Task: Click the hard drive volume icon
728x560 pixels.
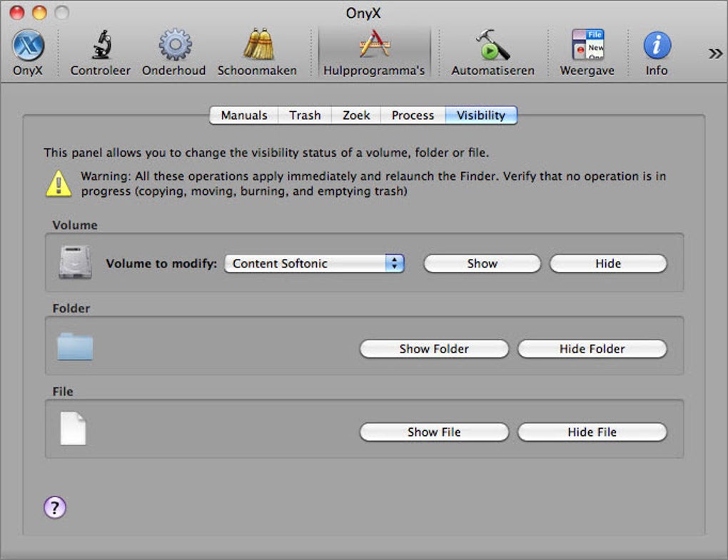Action: [75, 263]
